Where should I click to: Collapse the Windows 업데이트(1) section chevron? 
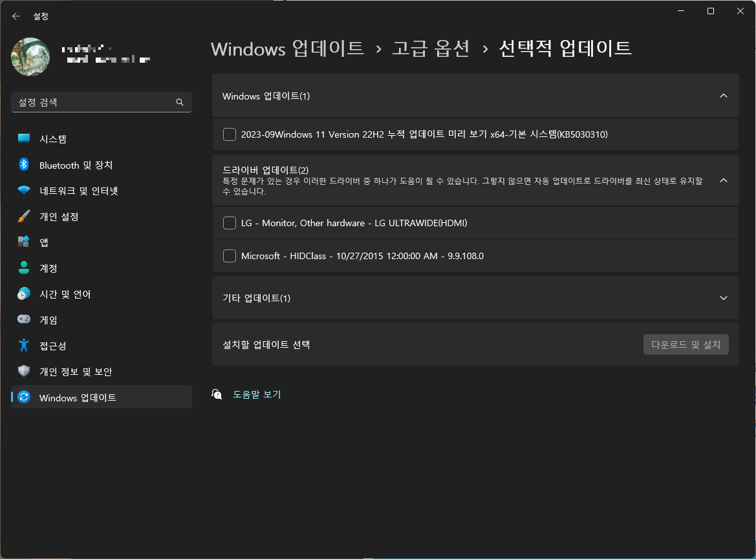point(723,96)
